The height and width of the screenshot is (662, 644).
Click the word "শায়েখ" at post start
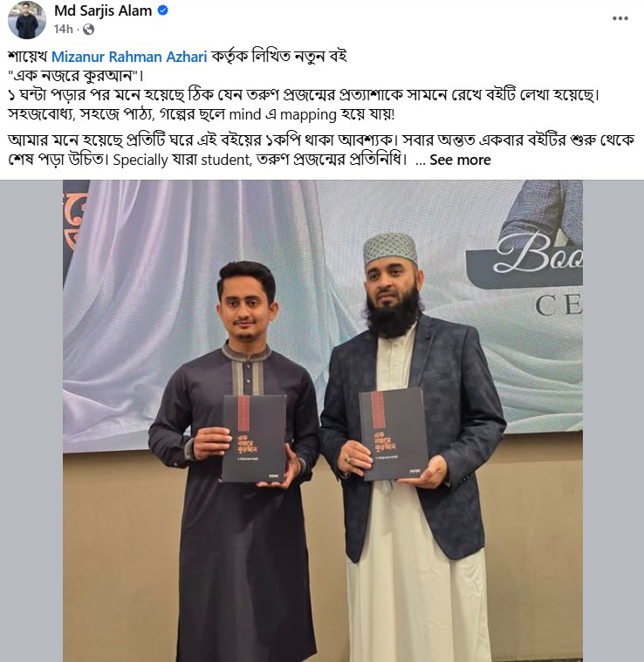(27, 57)
